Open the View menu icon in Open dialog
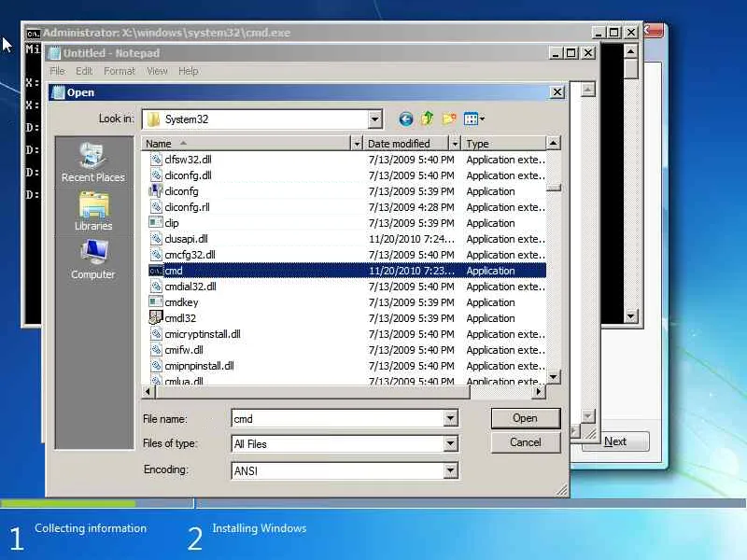Viewport: 747px width, 560px height. click(473, 119)
